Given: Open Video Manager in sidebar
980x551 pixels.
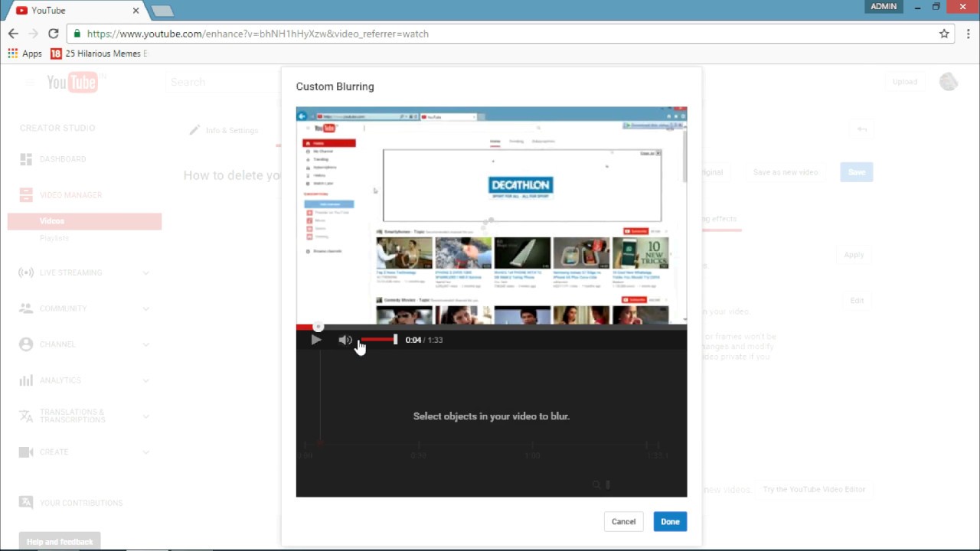Looking at the screenshot, I should (x=70, y=195).
